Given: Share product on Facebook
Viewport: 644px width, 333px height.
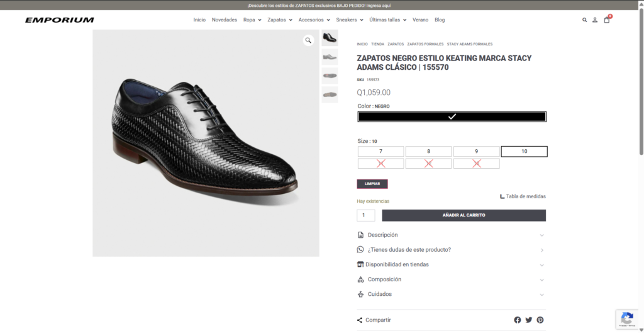Looking at the screenshot, I should point(518,320).
